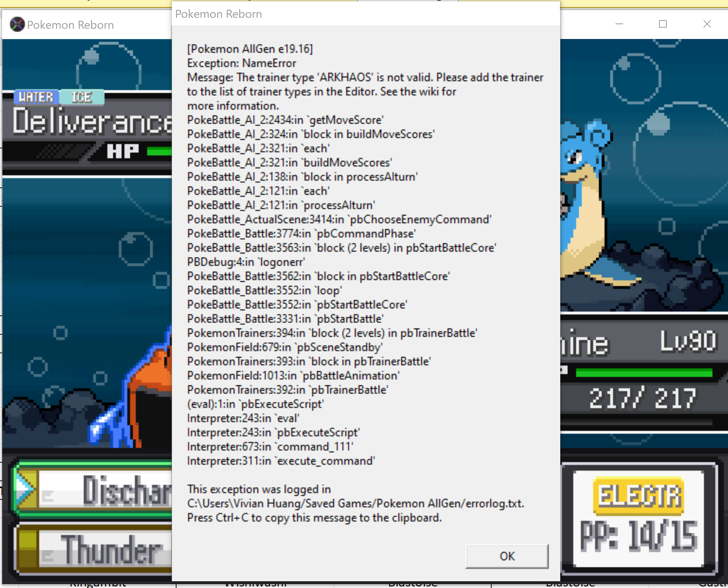
Task: Click the ELECTR type label in move info
Action: pyautogui.click(x=639, y=496)
